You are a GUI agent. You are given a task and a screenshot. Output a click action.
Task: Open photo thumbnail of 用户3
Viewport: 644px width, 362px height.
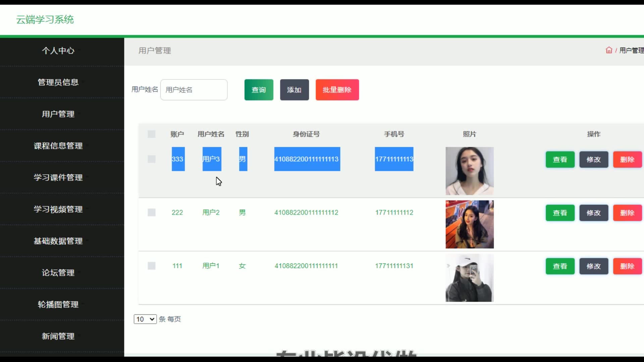click(x=469, y=171)
